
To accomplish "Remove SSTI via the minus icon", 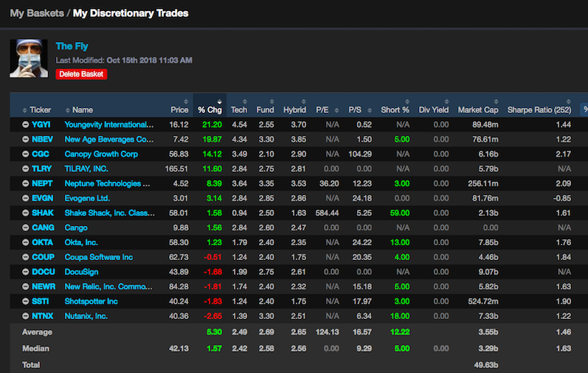I will point(26,301).
